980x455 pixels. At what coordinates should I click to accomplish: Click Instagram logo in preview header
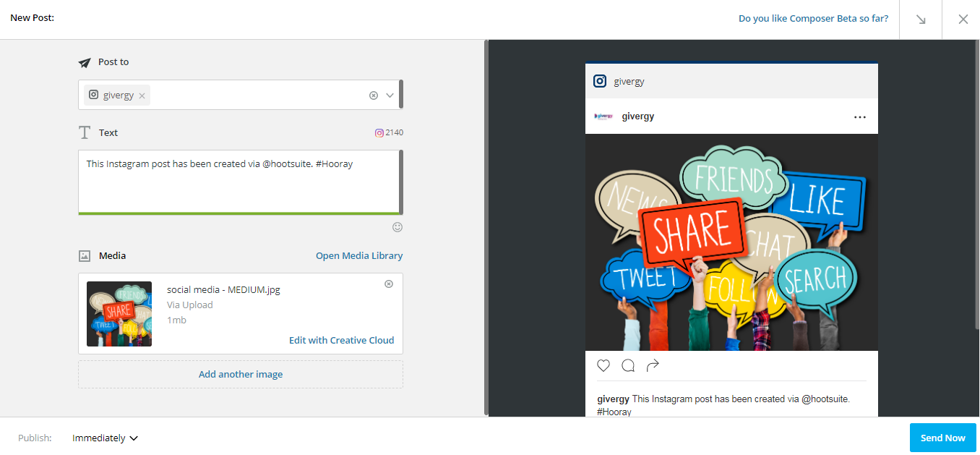pos(600,81)
